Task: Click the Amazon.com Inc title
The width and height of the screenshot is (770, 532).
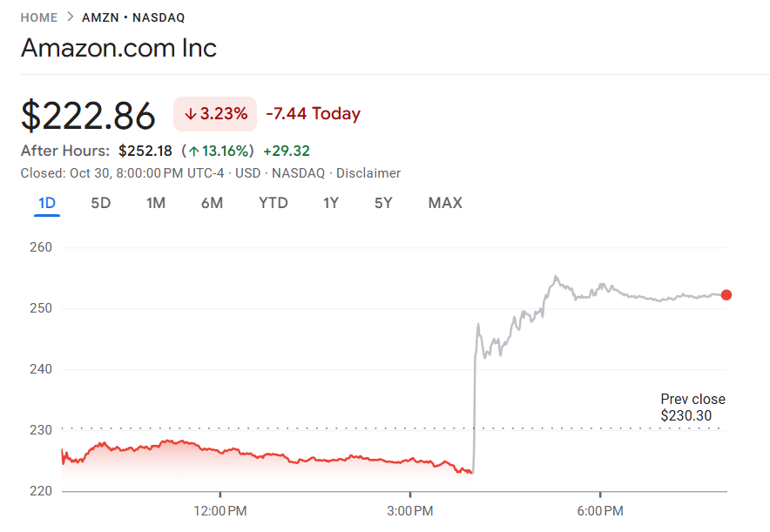Action: 118,48
